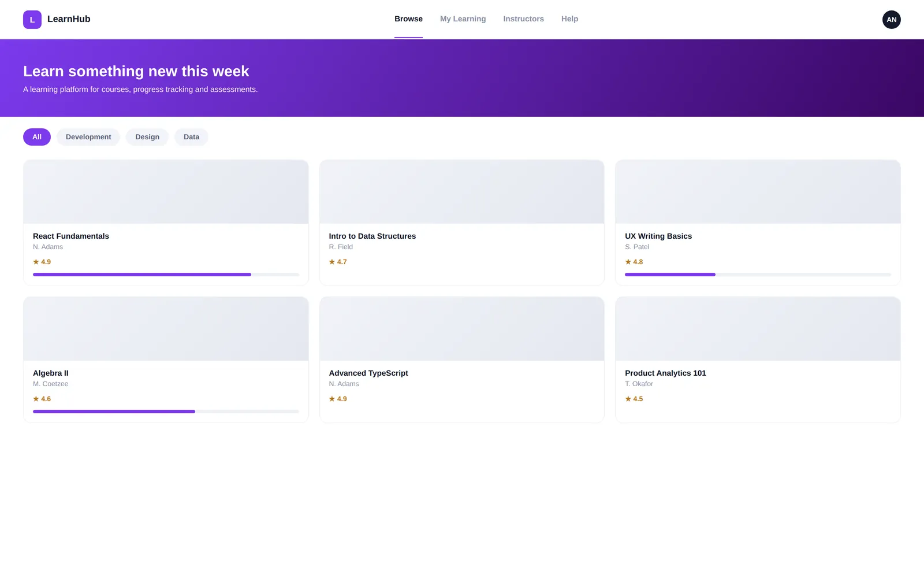The height and width of the screenshot is (578, 924).
Task: Click the React Fundamentals title
Action: click(x=71, y=236)
